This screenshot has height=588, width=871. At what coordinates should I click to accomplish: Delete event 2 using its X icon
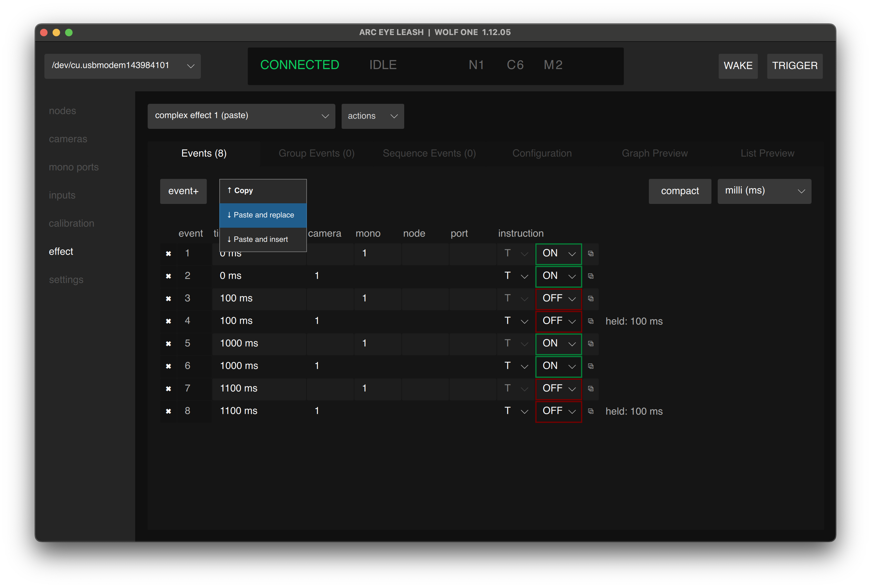(168, 276)
